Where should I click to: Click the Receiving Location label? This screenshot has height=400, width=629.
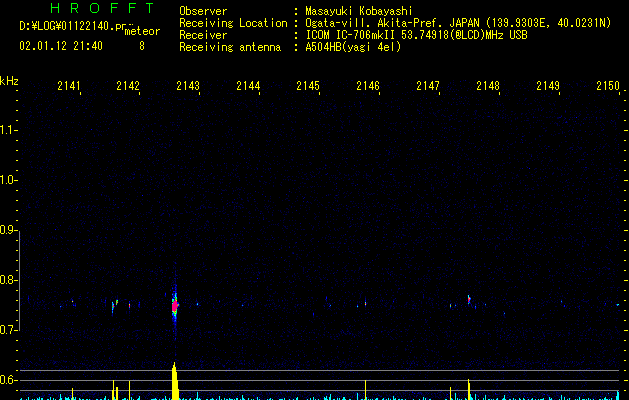(x=233, y=23)
